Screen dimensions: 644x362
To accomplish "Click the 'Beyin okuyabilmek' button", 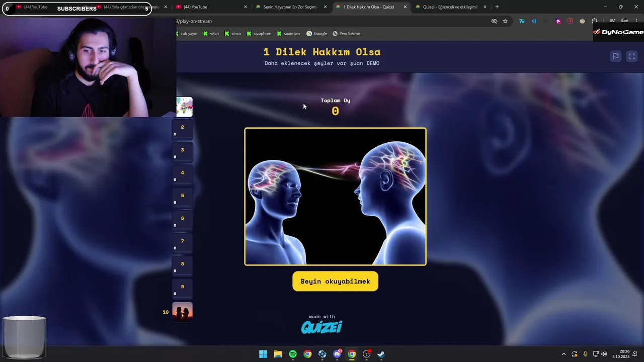I will click(x=335, y=281).
